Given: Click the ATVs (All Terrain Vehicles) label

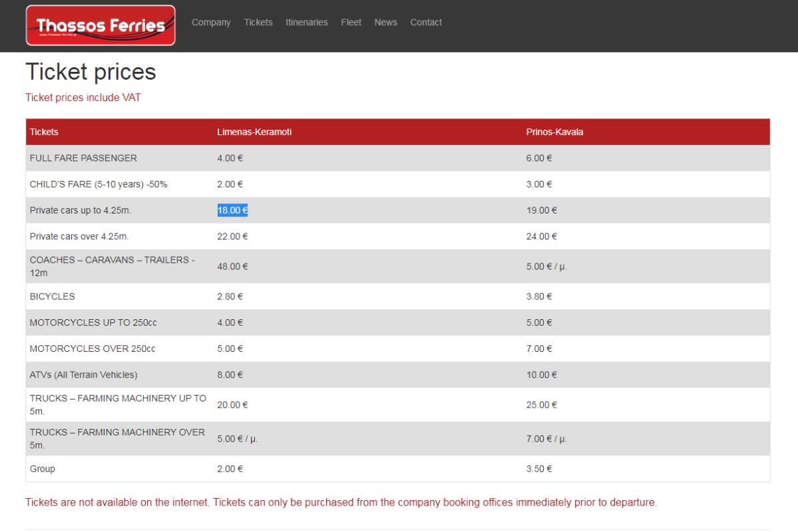Looking at the screenshot, I should 83,375.
